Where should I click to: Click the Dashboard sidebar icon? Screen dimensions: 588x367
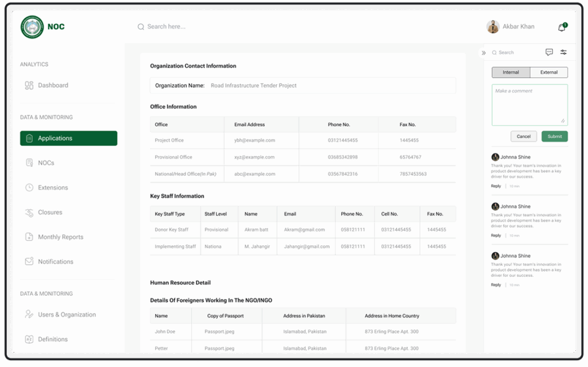point(29,86)
